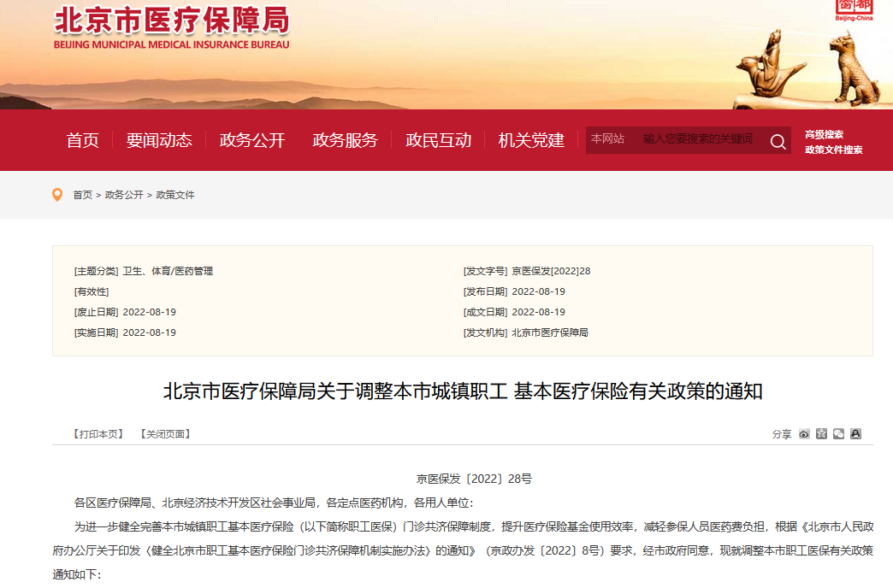
Task: Open the 政务服务 menu
Action: 346,140
